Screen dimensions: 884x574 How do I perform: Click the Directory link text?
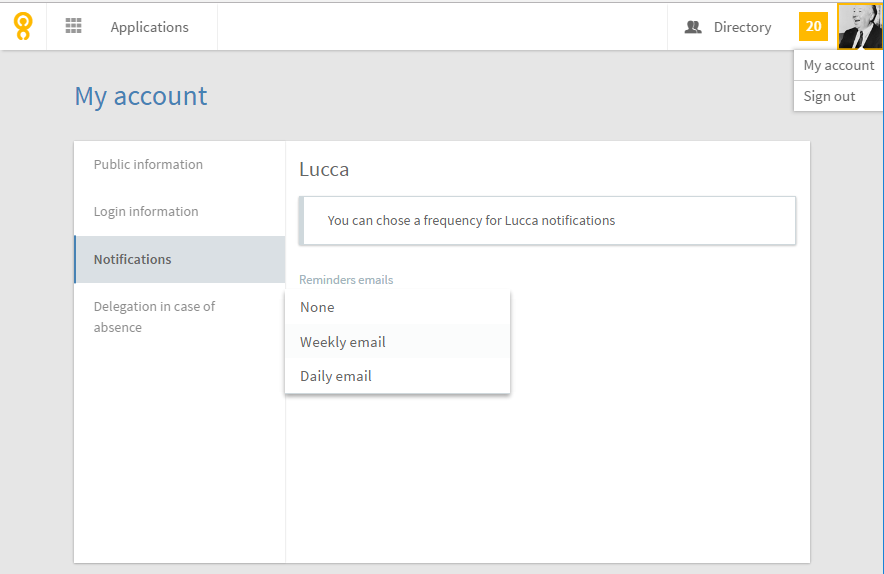[x=742, y=27]
